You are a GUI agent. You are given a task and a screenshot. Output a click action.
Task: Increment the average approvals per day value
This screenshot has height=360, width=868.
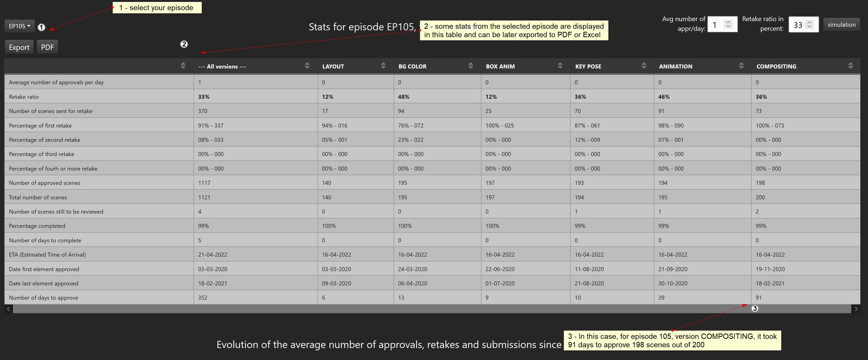coord(728,22)
